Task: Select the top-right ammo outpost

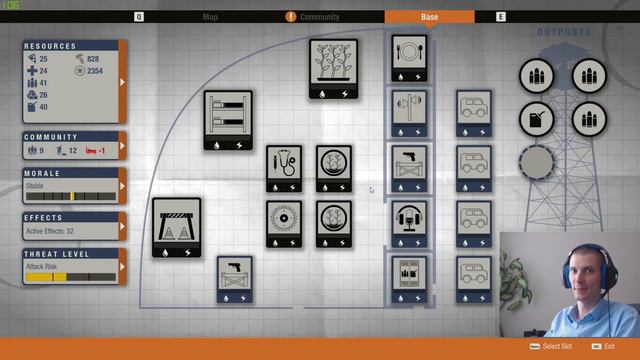Action: (x=589, y=76)
